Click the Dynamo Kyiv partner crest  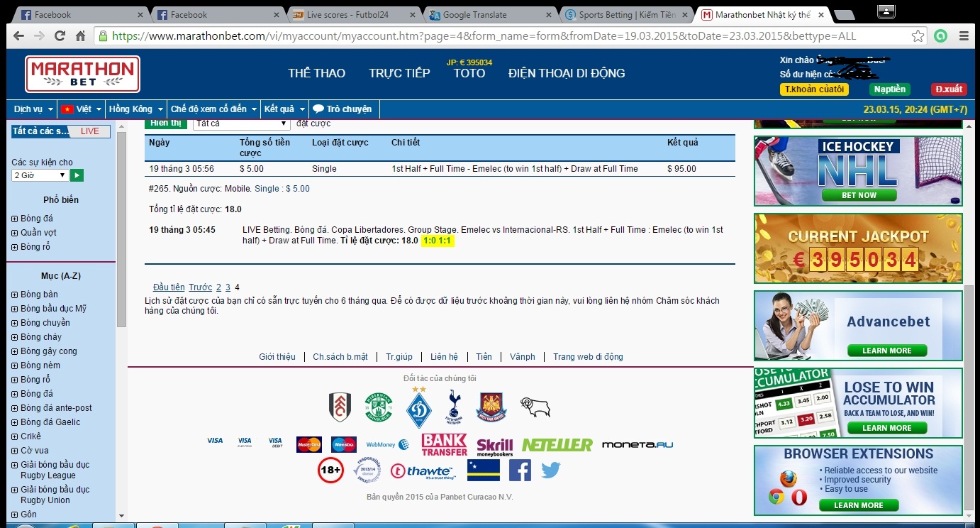point(418,407)
